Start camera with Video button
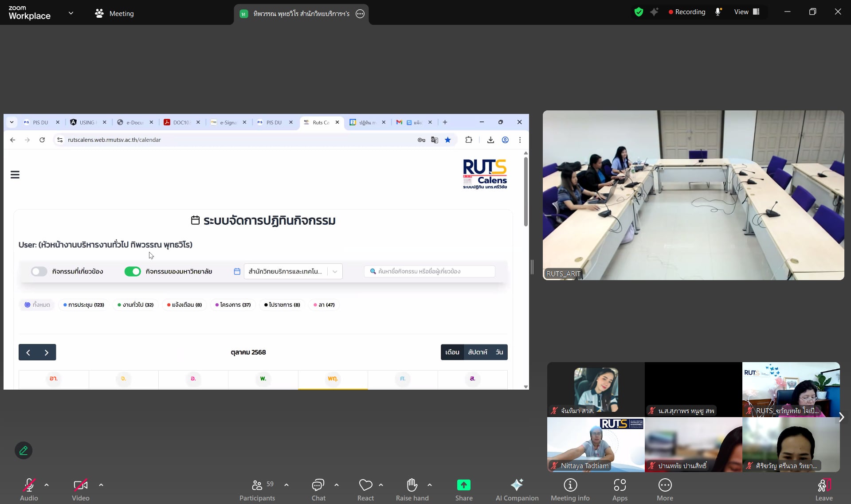 [80, 485]
